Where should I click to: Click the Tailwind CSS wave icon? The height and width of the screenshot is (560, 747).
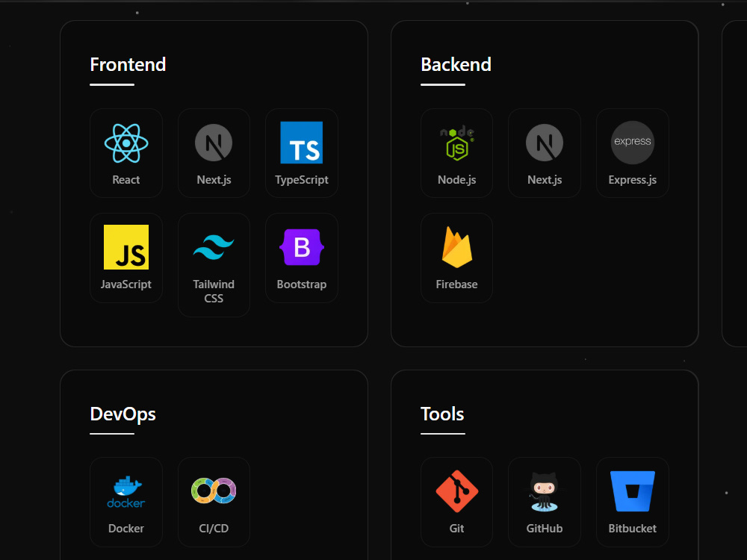click(x=214, y=247)
